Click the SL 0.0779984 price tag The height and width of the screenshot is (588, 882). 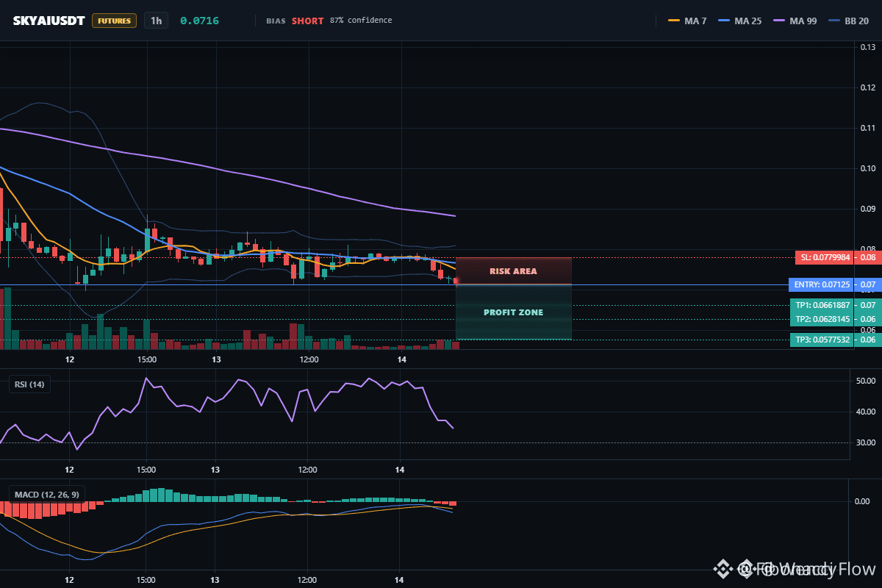pos(835,257)
